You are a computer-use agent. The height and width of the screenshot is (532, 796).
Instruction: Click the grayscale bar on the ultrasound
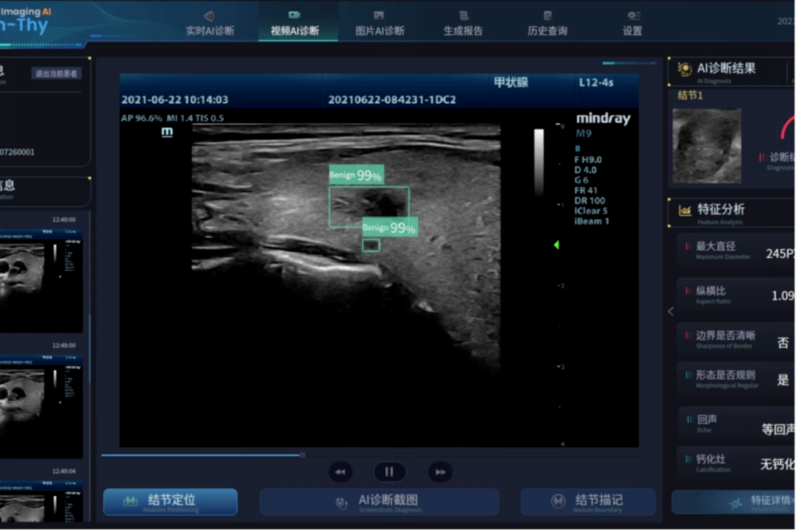coord(539,161)
